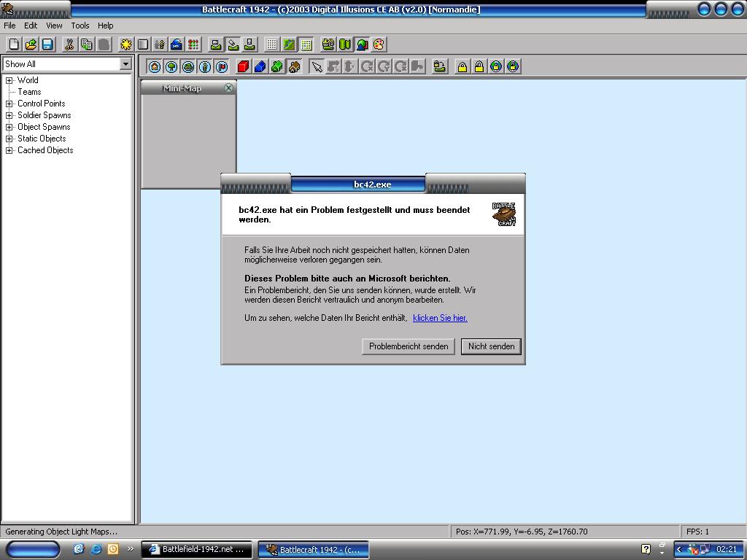
Task: Open the Tools menu
Action: (80, 26)
